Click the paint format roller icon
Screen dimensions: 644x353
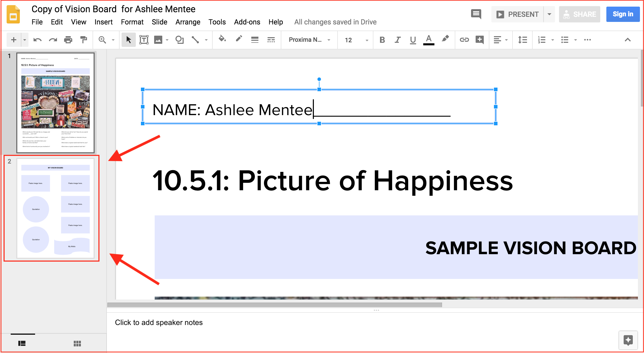click(x=83, y=40)
